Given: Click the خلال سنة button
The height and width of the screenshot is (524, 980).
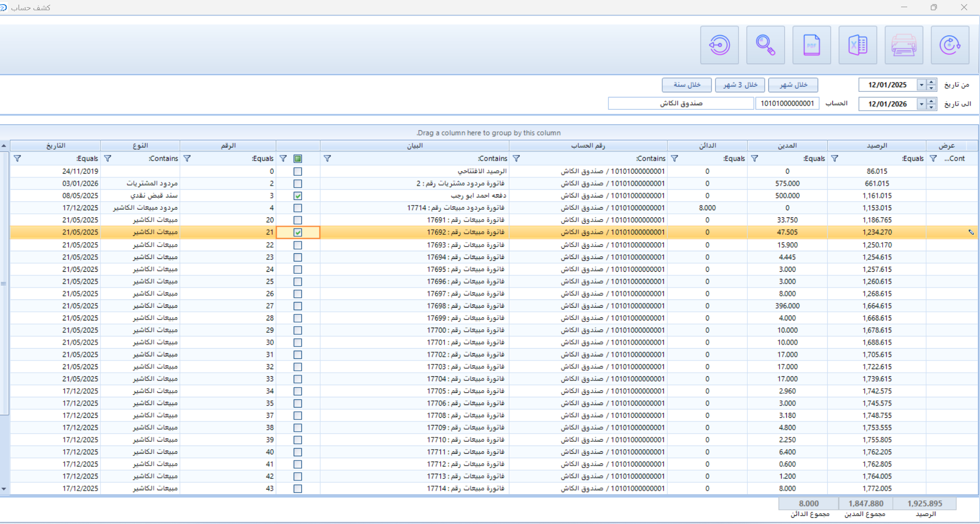Looking at the screenshot, I should pos(686,85).
